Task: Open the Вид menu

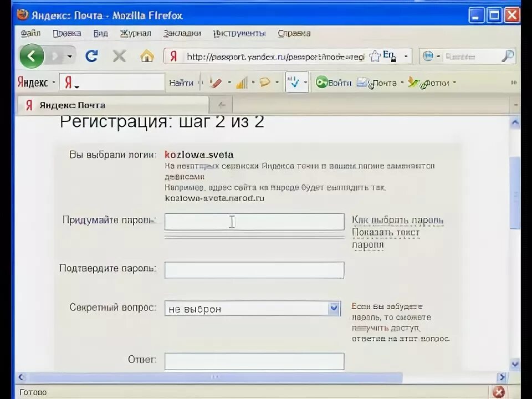Action: pyautogui.click(x=100, y=33)
